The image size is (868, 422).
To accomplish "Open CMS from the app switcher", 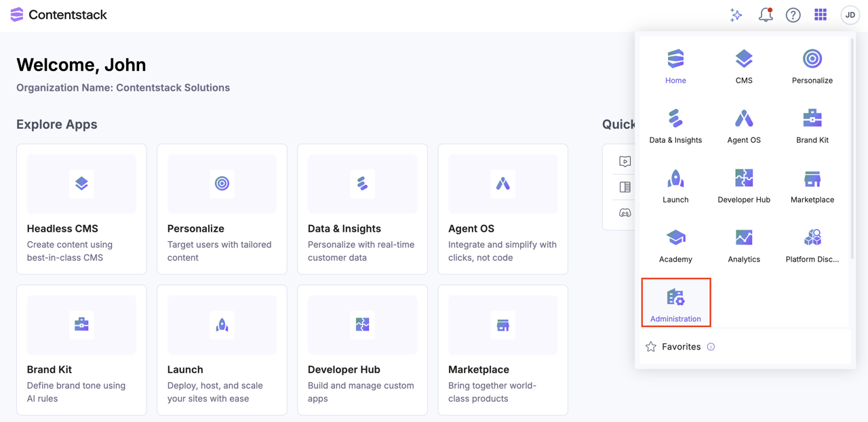I will pyautogui.click(x=744, y=66).
